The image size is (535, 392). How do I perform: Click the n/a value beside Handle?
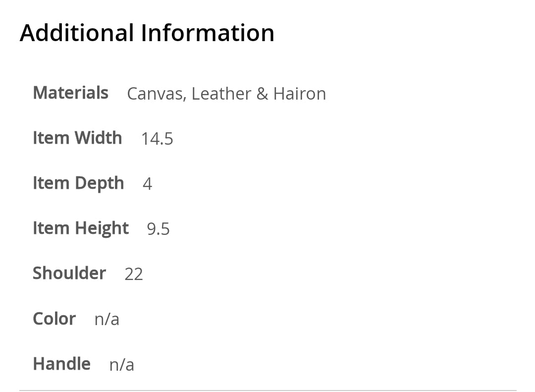[x=122, y=365]
